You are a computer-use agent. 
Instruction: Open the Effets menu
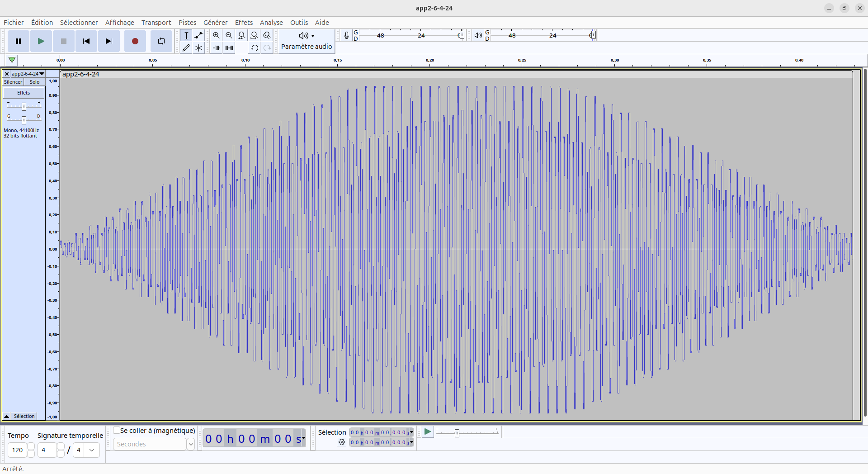click(x=244, y=23)
